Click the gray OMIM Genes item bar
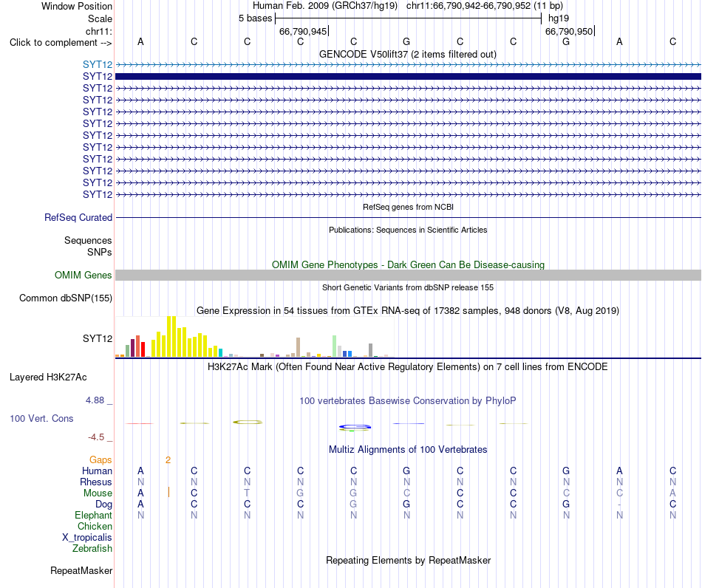The width and height of the screenshot is (702, 588). point(408,276)
